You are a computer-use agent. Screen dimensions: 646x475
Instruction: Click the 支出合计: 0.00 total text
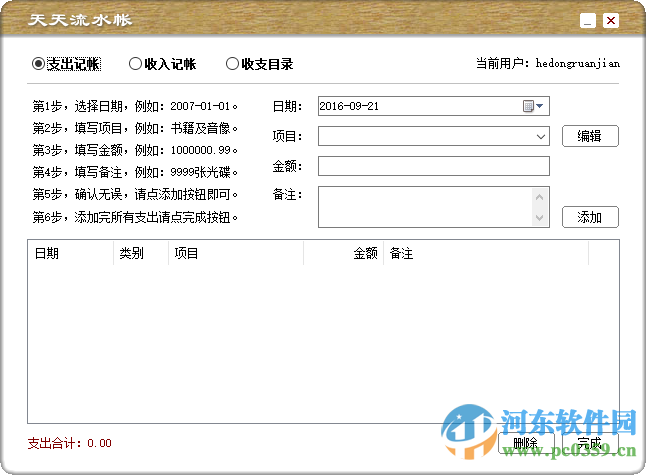(x=70, y=443)
